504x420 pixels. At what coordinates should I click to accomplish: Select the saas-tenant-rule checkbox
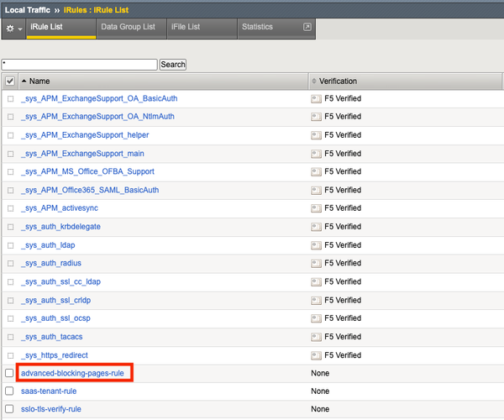point(10,391)
